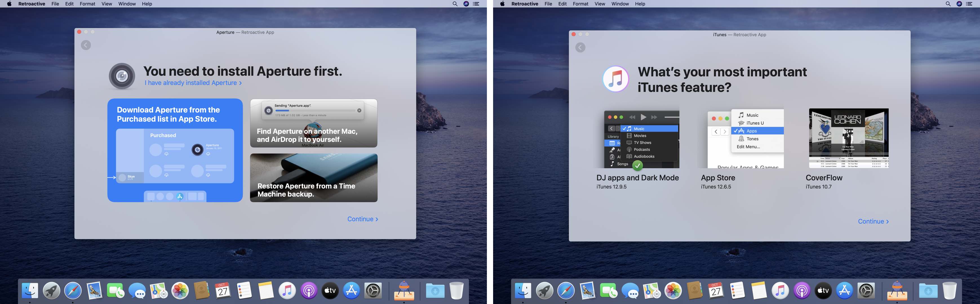Click 'I have already installed Aperture' link
The height and width of the screenshot is (304, 980).
point(193,83)
